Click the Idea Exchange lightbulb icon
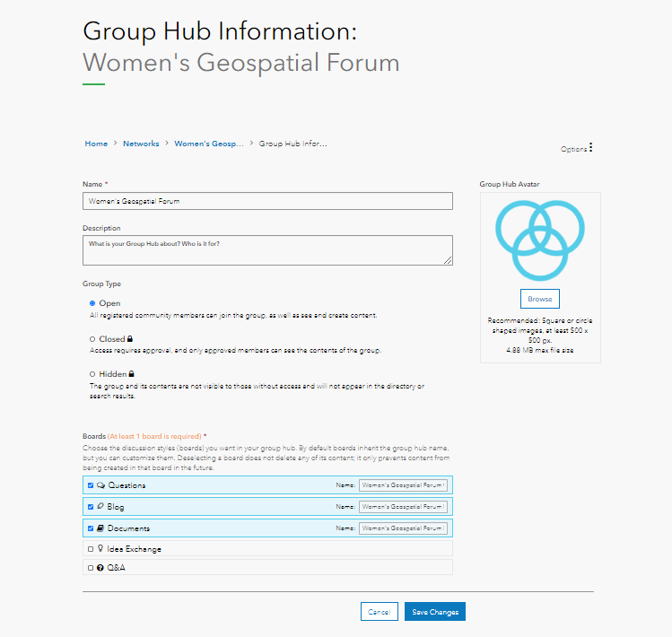 click(x=100, y=549)
